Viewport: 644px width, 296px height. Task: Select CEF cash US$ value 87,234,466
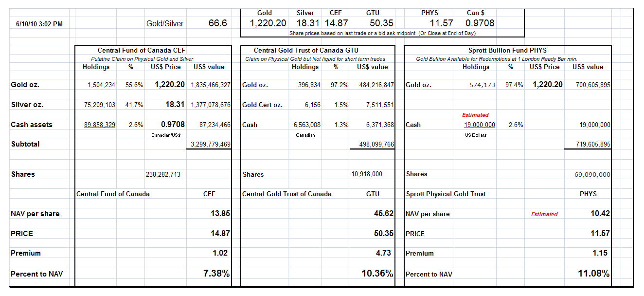point(215,125)
